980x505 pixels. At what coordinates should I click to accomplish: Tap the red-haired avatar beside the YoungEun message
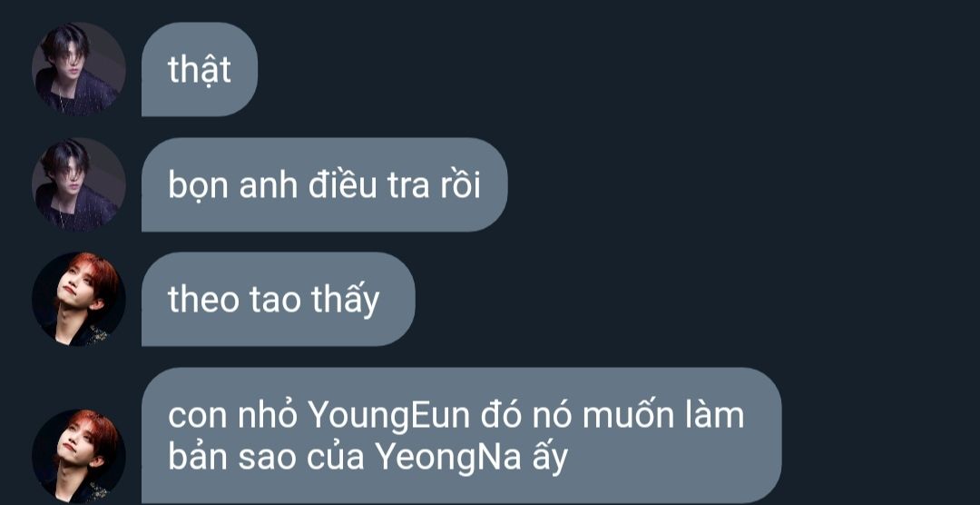pyautogui.click(x=79, y=456)
